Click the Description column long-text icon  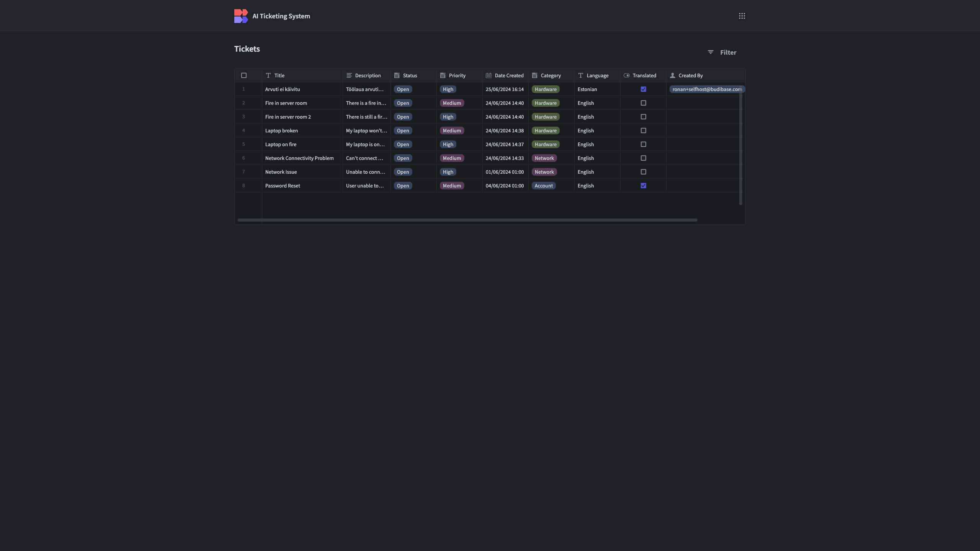pyautogui.click(x=349, y=75)
